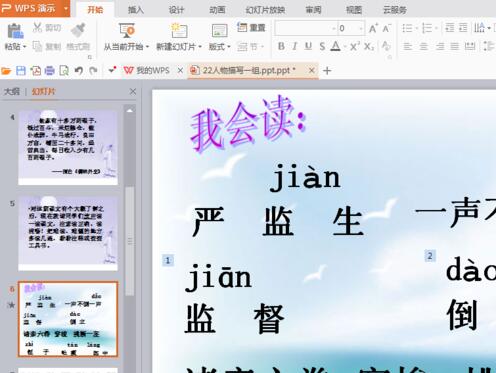Switch to the 幻灯片放映 ribbon tab

[x=265, y=10]
